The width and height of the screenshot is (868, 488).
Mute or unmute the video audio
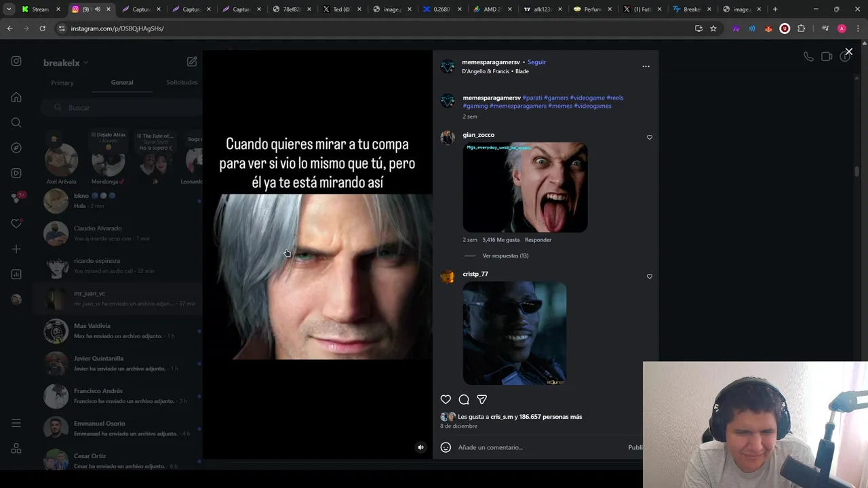tap(420, 447)
